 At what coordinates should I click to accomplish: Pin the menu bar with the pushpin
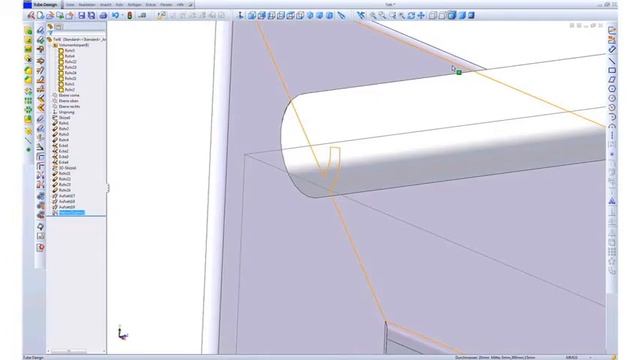pos(191,5)
